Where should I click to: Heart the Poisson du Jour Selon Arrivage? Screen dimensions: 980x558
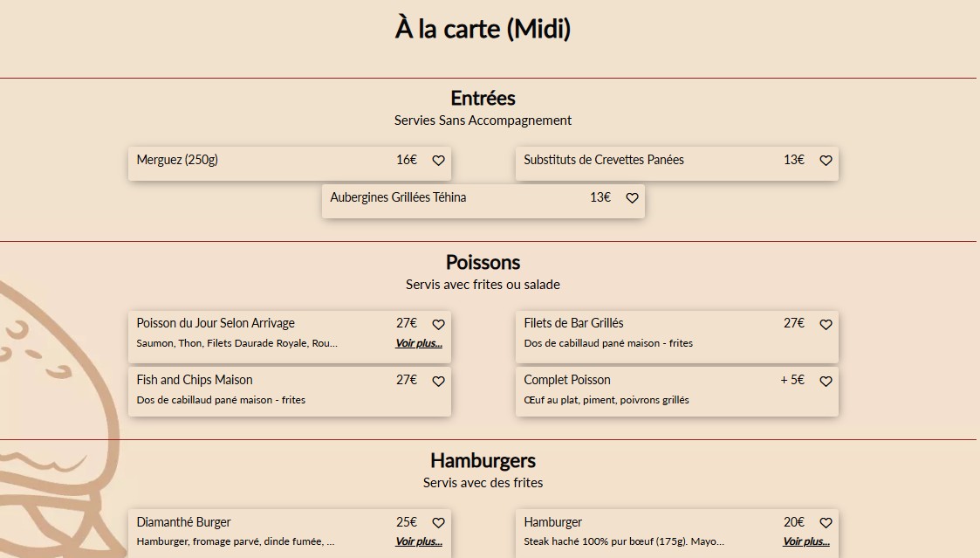coord(439,325)
